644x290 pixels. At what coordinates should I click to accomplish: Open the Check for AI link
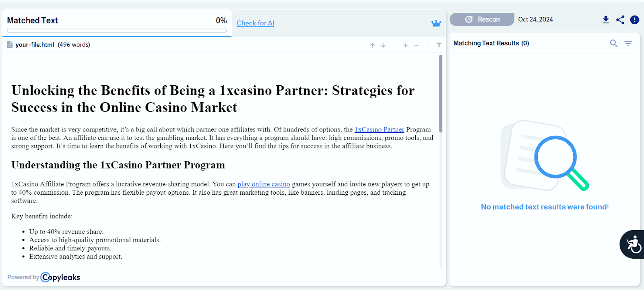(255, 23)
